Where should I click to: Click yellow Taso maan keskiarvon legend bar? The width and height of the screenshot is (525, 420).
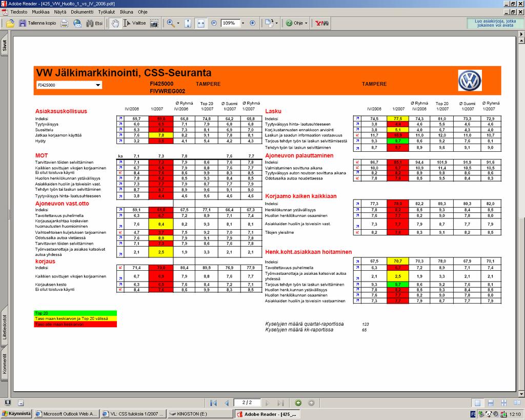[x=75, y=318]
